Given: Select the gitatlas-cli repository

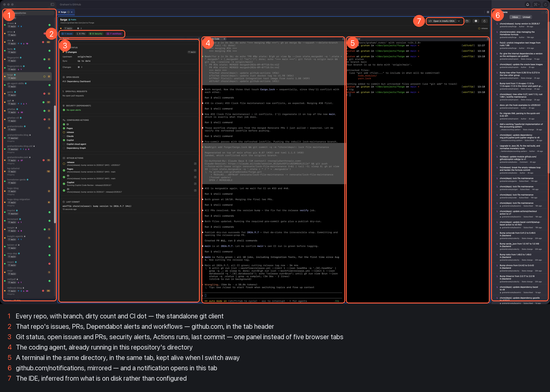Looking at the screenshot, I should pyautogui.click(x=28, y=119).
